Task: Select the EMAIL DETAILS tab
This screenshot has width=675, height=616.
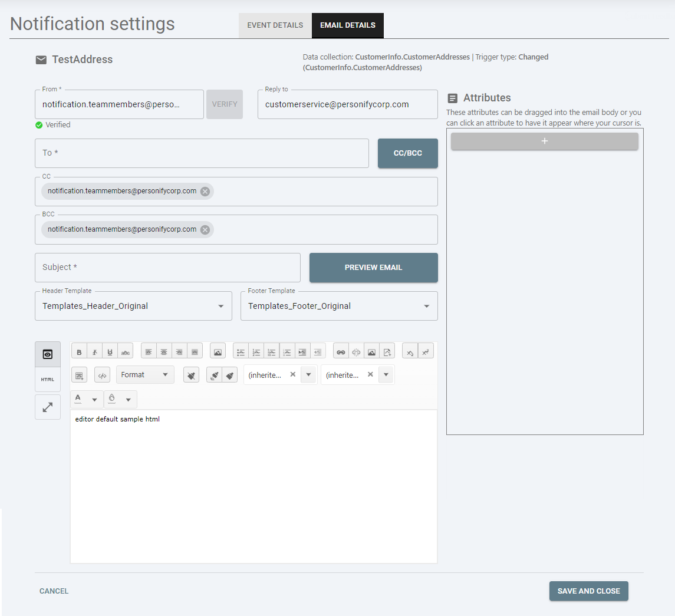Action: 348,25
